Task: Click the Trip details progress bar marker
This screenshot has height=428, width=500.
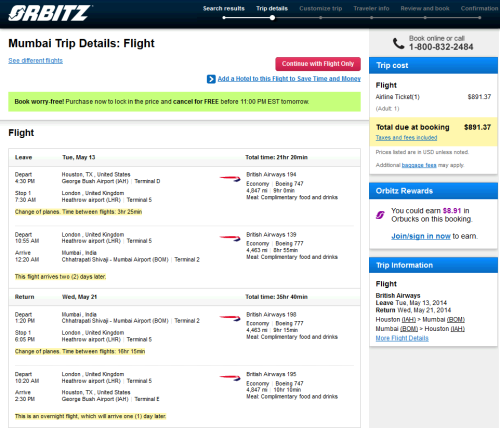Action: [x=272, y=18]
